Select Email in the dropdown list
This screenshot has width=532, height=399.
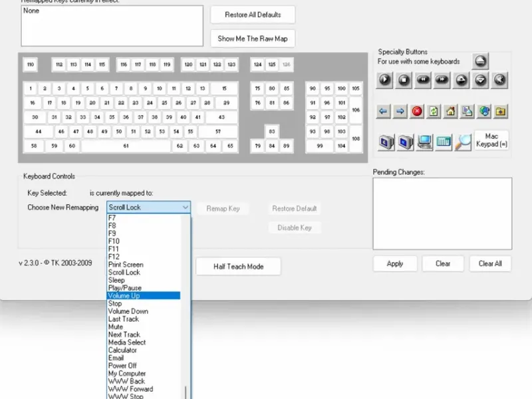(x=144, y=358)
